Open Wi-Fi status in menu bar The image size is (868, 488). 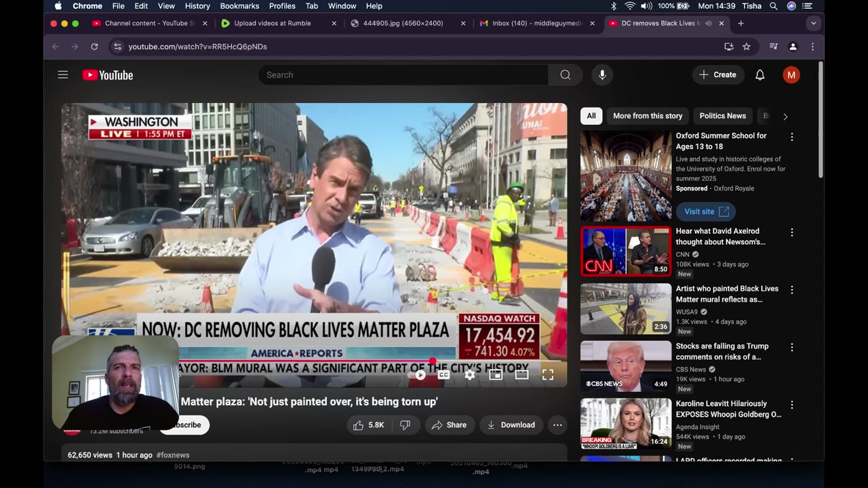pyautogui.click(x=630, y=6)
